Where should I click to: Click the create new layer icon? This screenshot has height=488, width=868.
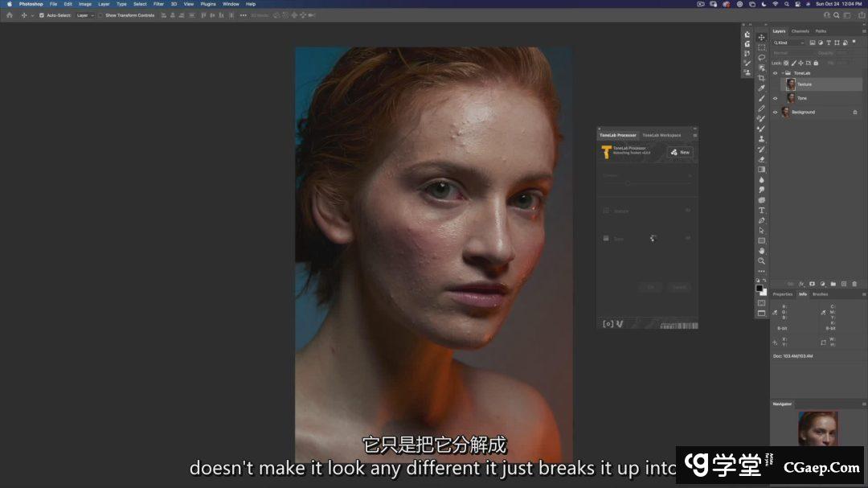pyautogui.click(x=844, y=284)
